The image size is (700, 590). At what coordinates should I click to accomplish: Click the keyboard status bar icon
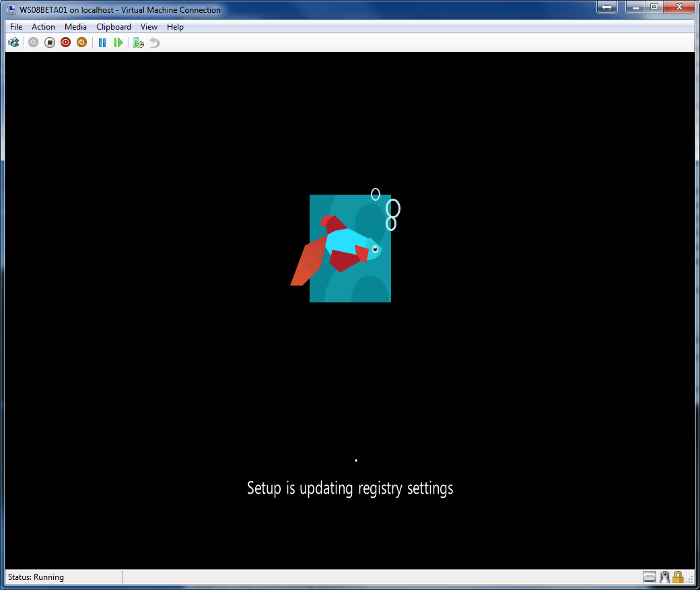[650, 577]
